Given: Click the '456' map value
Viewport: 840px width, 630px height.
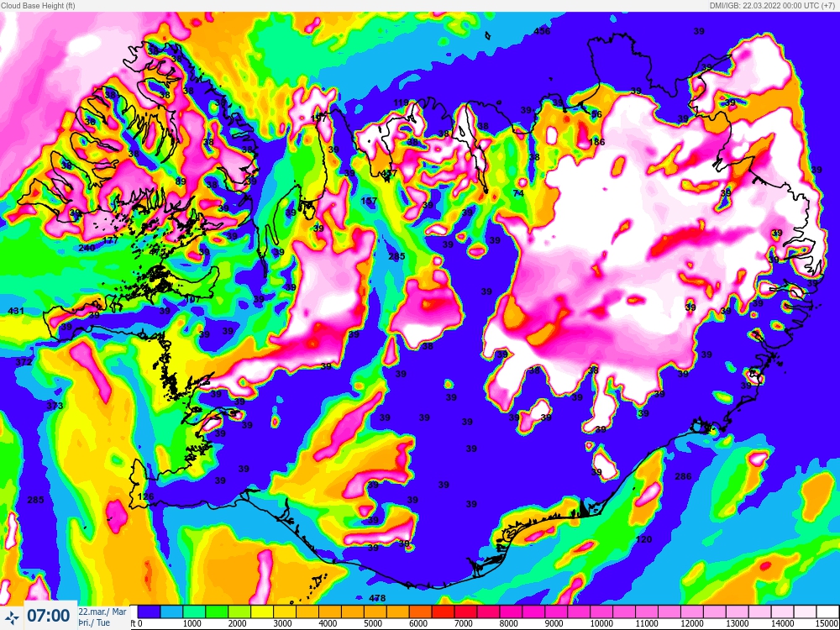Looking at the screenshot, I should click(x=542, y=31).
